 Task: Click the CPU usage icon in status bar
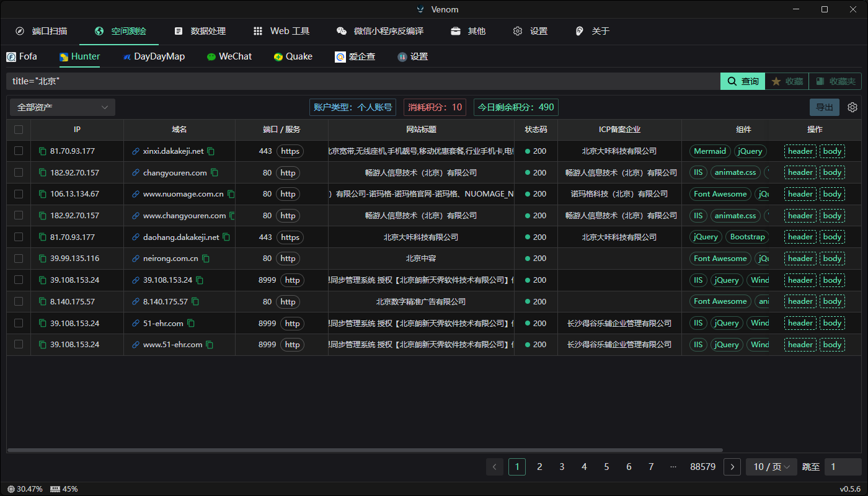pyautogui.click(x=11, y=489)
